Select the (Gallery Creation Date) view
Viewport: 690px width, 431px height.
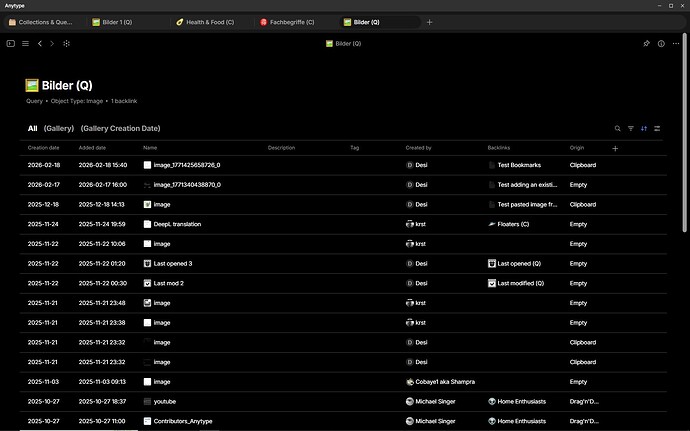click(120, 129)
